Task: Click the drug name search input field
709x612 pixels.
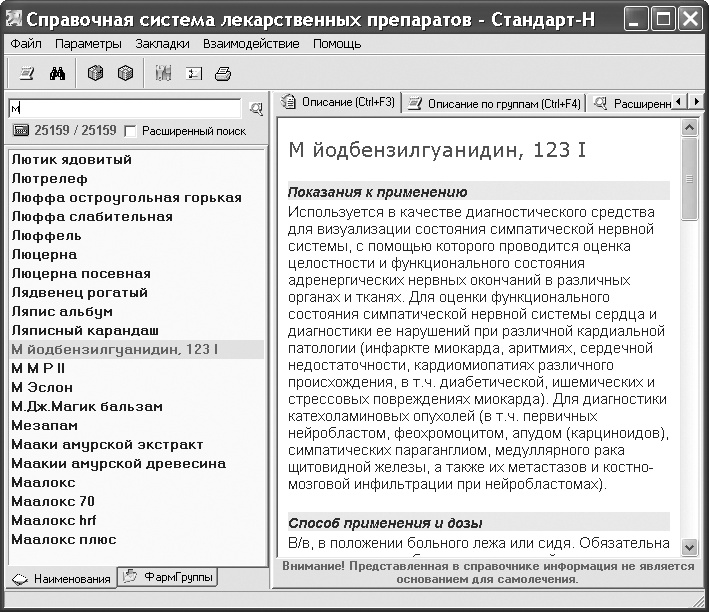Action: [x=125, y=108]
